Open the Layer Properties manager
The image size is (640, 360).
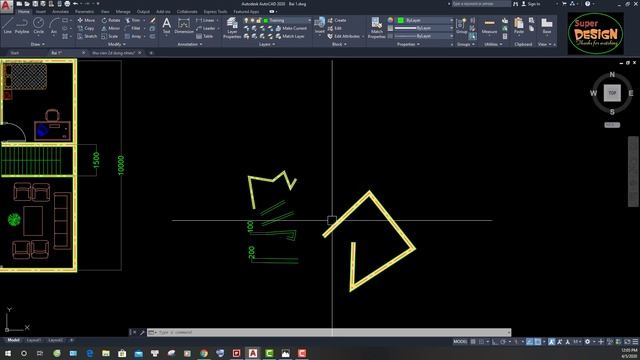[232, 28]
